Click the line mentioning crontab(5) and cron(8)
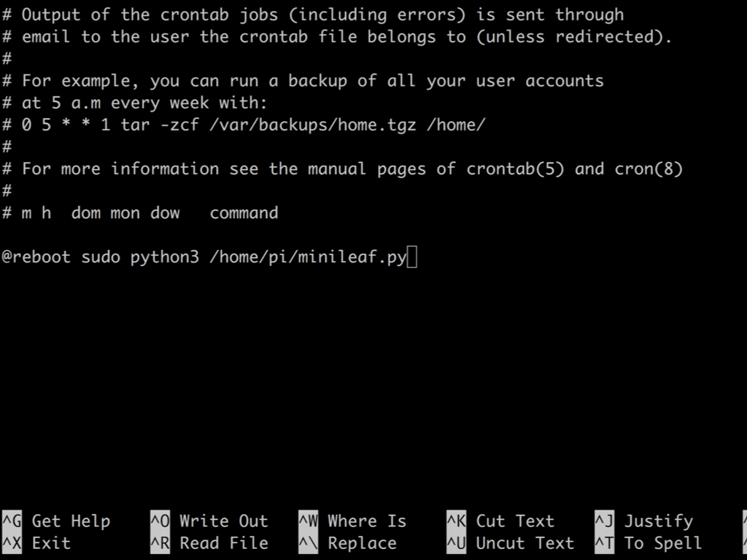This screenshot has height=560, width=747. (343, 169)
